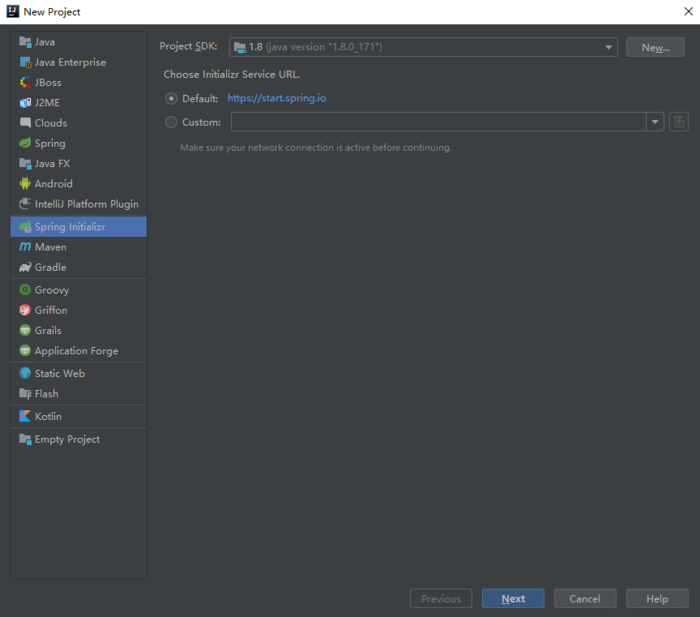
Task: Close the New Project dialog
Action: pyautogui.click(x=688, y=12)
